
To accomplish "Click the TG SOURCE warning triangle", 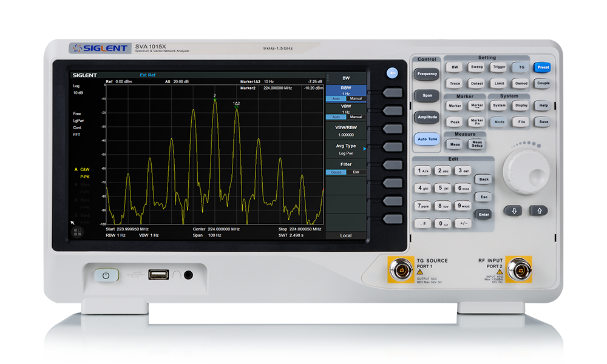I will (x=420, y=272).
